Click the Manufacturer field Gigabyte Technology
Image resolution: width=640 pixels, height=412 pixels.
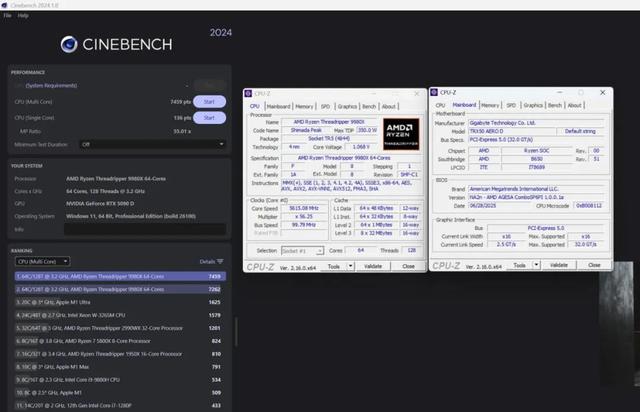(x=536, y=123)
